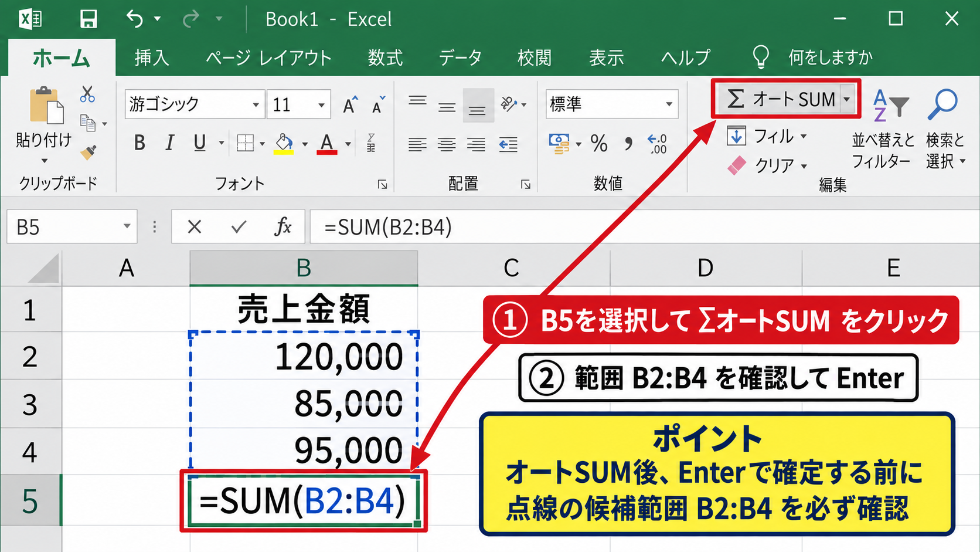Switch to the 校閲 tab
Image resolution: width=980 pixels, height=552 pixels.
534,57
